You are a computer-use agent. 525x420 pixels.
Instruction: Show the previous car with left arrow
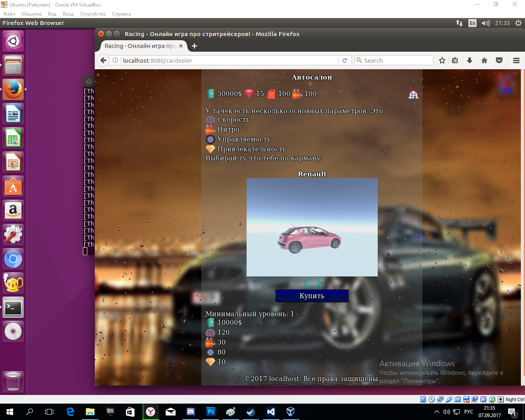pyautogui.click(x=306, y=283)
